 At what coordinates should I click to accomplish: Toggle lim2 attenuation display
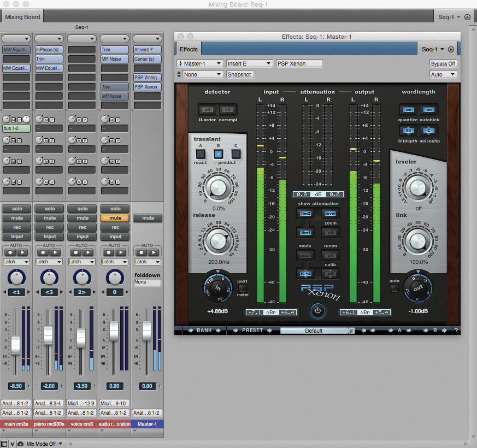coord(305,214)
